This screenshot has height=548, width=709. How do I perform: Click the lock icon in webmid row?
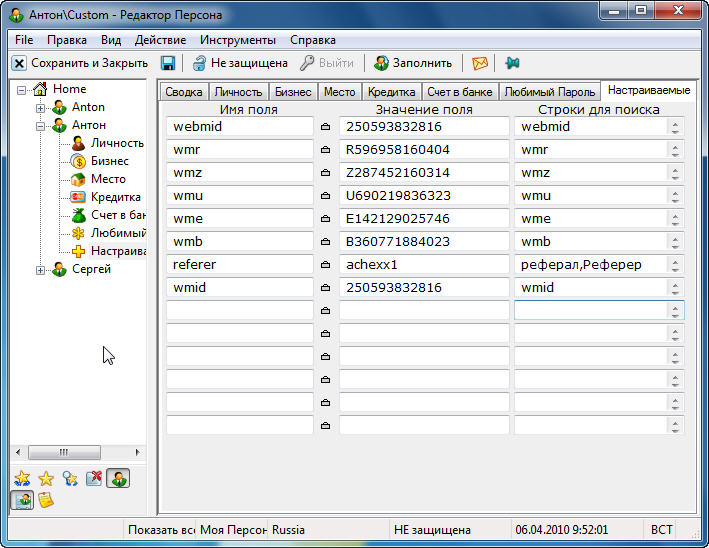point(325,127)
